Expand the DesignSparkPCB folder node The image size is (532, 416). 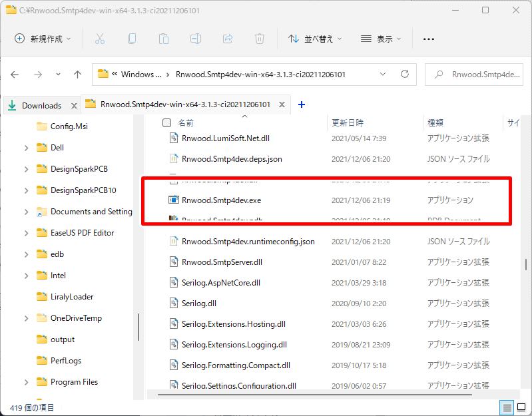tap(27, 169)
